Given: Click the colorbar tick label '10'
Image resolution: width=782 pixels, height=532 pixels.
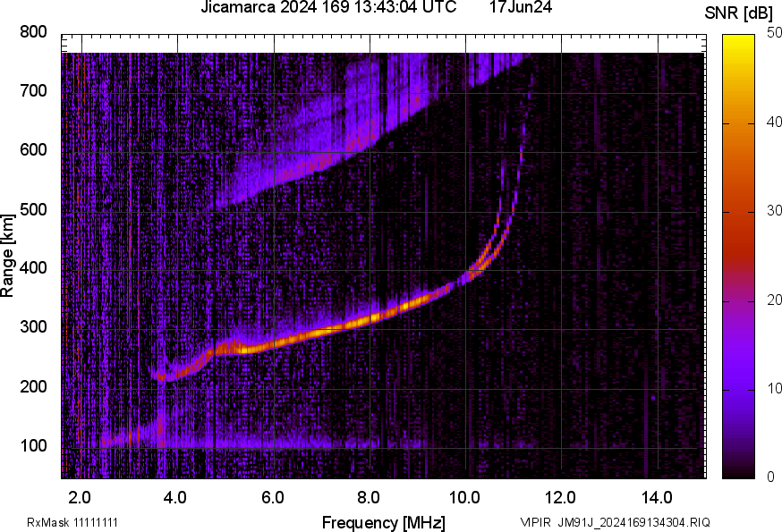Looking at the screenshot, I should point(774,389).
